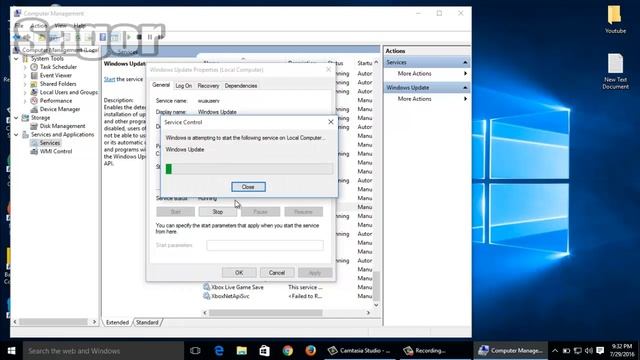640x360 pixels.
Task: Open the Action Center notification icon
Action: (600, 351)
